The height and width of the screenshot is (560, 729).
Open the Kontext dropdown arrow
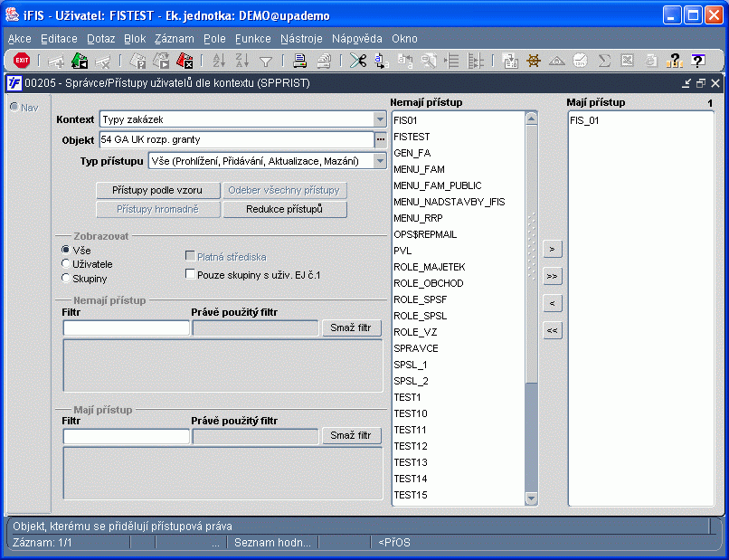pyautogui.click(x=380, y=119)
